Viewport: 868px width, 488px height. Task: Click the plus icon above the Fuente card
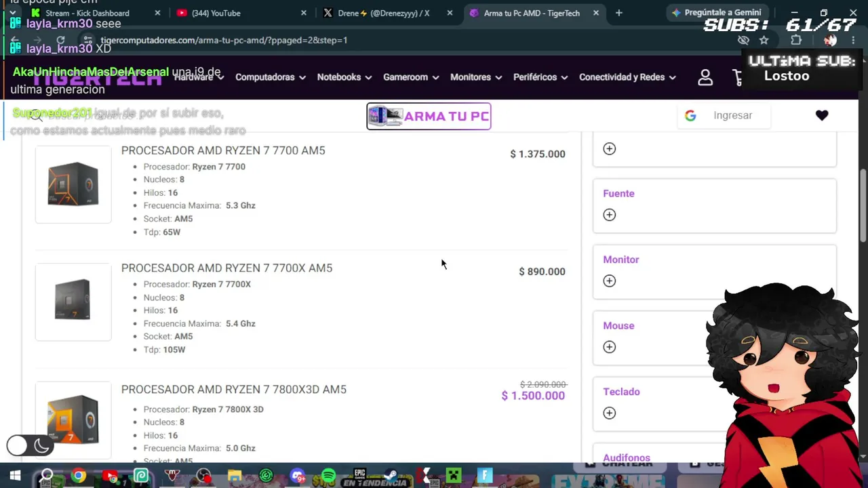tap(610, 148)
